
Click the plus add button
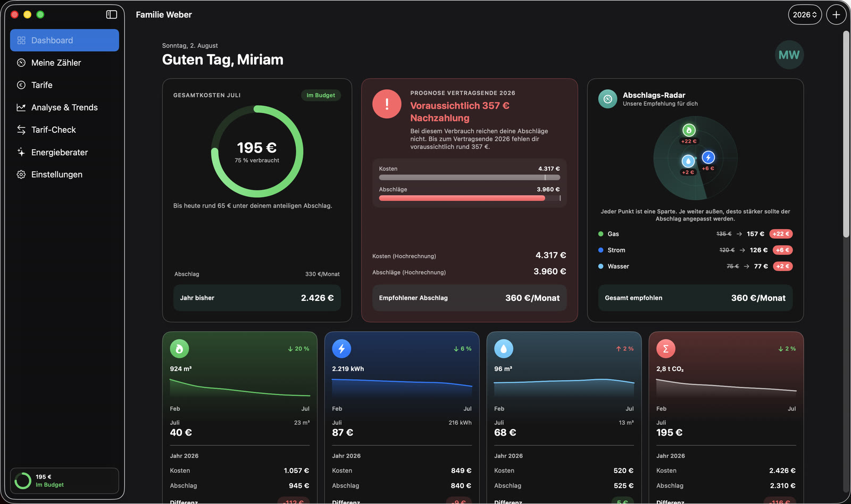coord(836,15)
